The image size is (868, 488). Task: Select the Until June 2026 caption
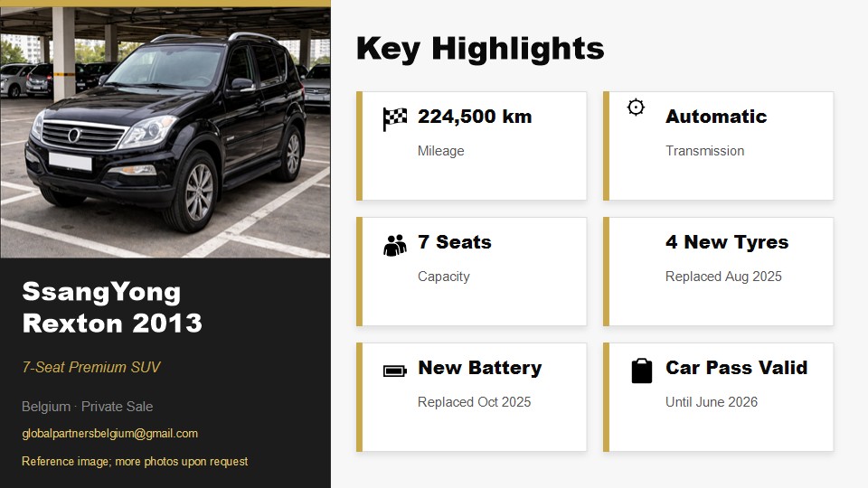712,402
